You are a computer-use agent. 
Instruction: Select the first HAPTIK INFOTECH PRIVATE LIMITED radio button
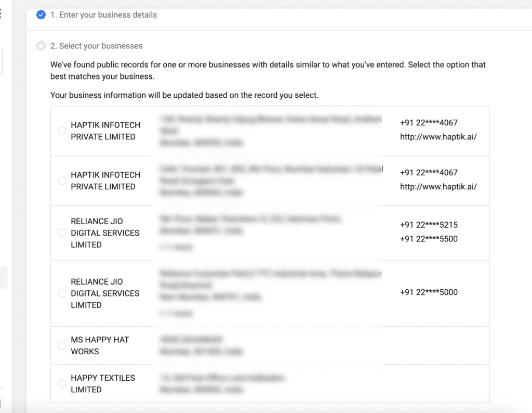click(62, 131)
